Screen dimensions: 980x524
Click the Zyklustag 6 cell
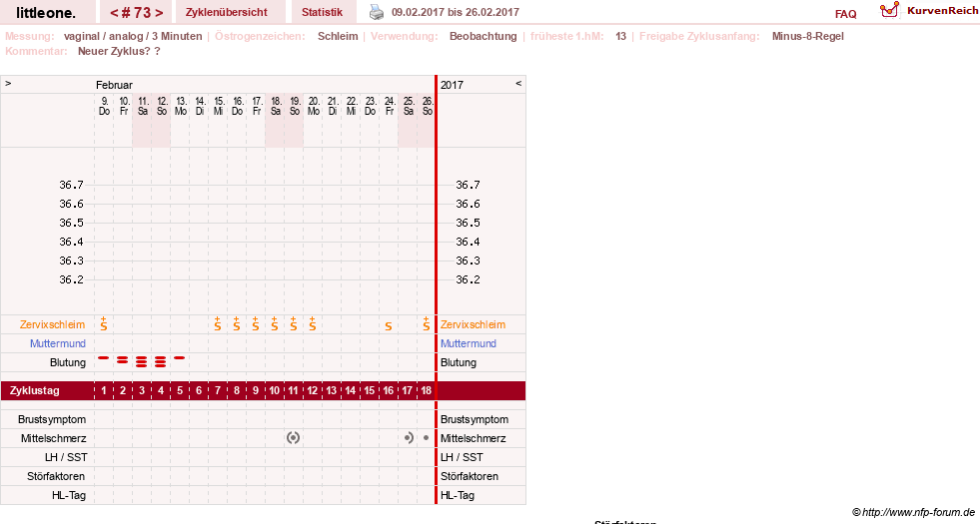pos(199,390)
